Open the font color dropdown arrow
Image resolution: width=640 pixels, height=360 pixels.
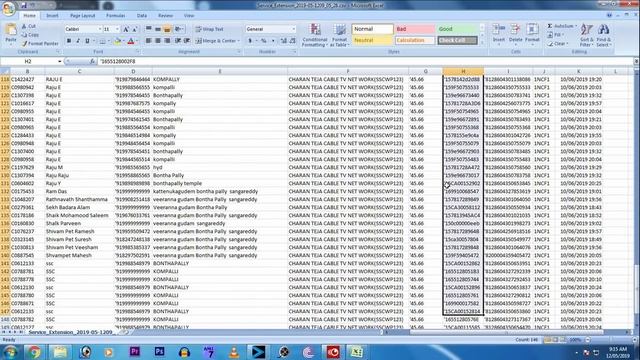[x=137, y=41]
